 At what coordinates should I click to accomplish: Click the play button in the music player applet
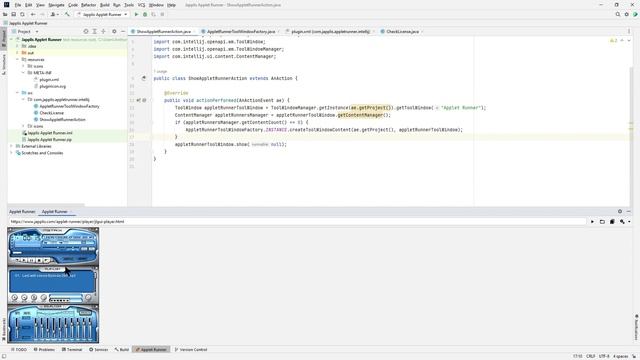click(x=24, y=260)
